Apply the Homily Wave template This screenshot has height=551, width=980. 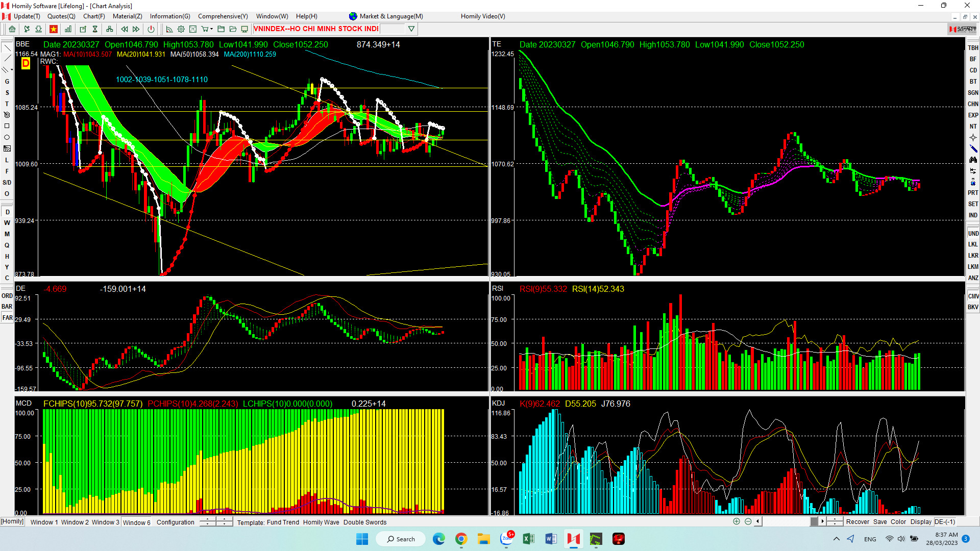pos(321,522)
